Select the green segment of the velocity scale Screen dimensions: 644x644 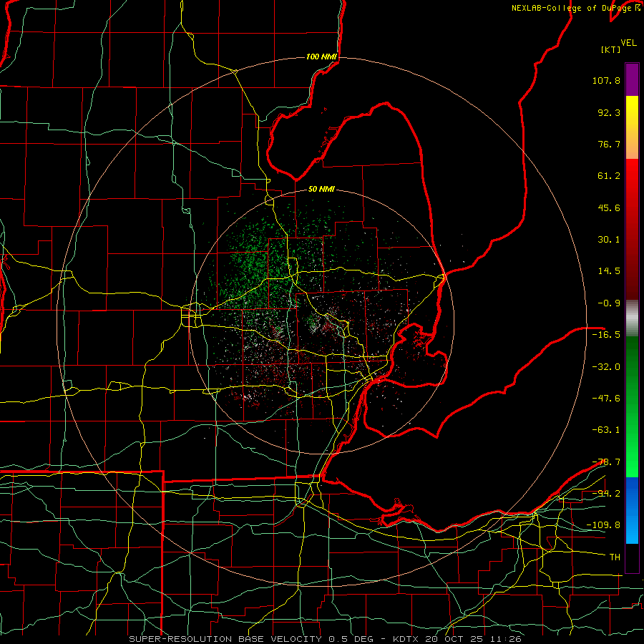632,407
